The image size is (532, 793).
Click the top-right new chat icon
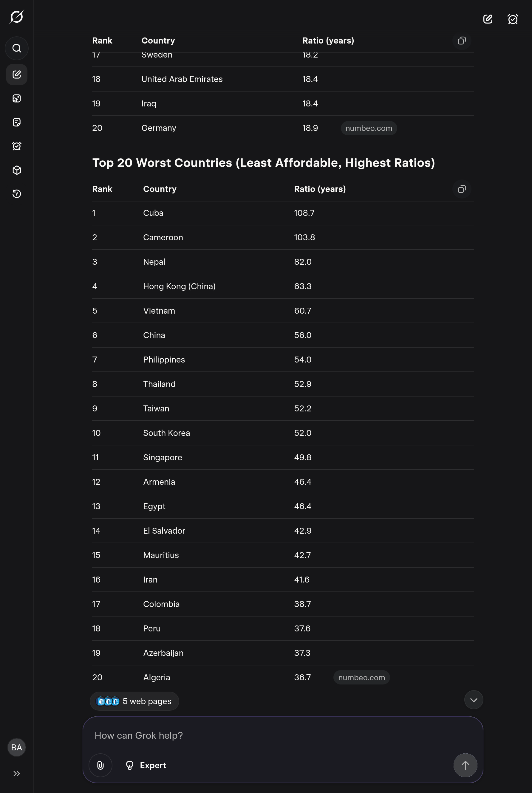pyautogui.click(x=488, y=19)
